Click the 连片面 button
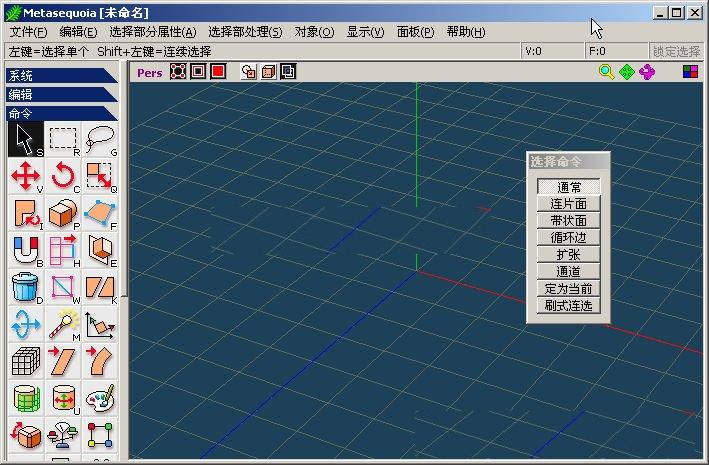The image size is (709, 465). [x=568, y=204]
